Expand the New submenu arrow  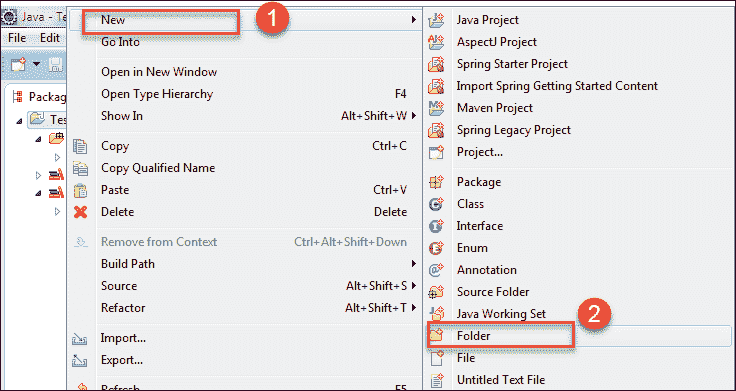[x=414, y=20]
